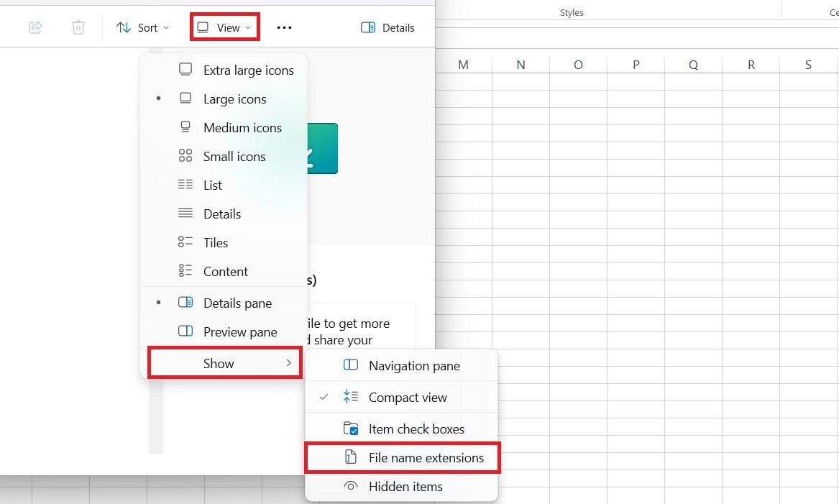This screenshot has height=504, width=839.
Task: Toggle Compact view option
Action: click(401, 398)
